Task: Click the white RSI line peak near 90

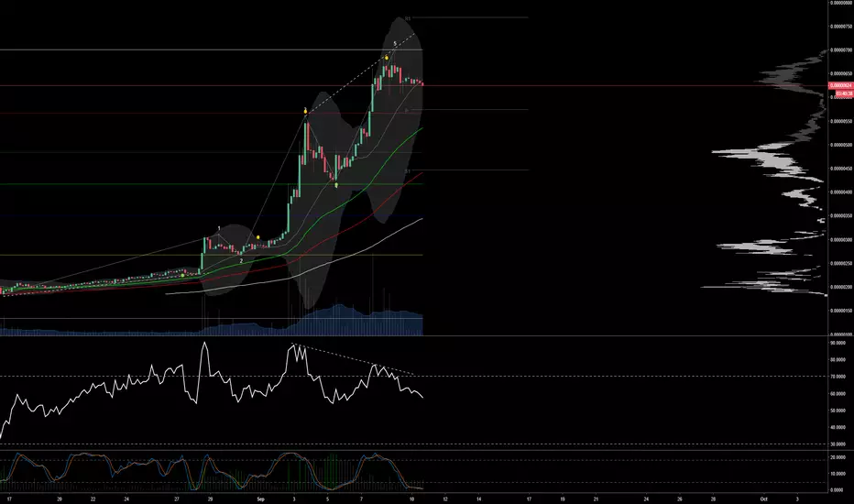Action: pos(204,344)
